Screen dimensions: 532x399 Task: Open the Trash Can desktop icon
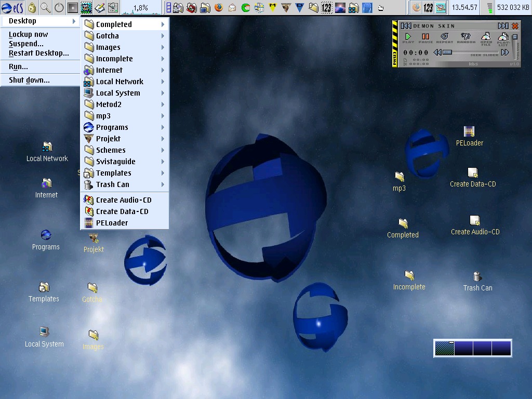pyautogui.click(x=477, y=277)
